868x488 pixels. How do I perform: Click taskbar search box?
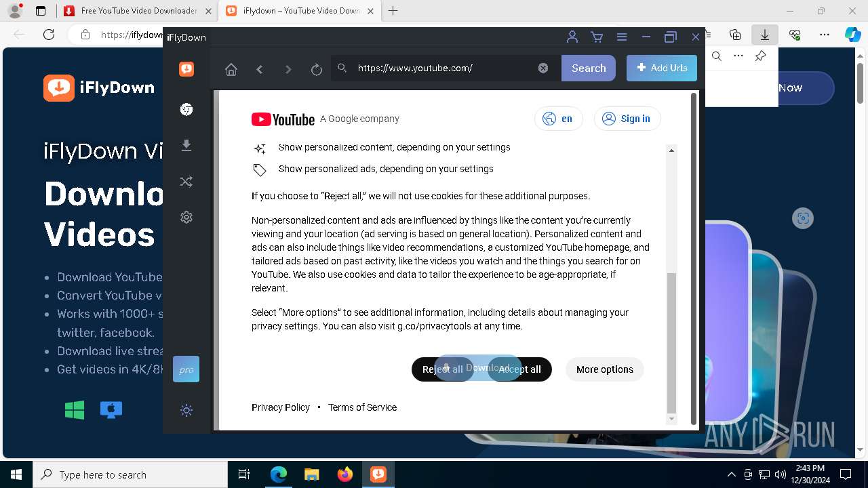point(130,474)
